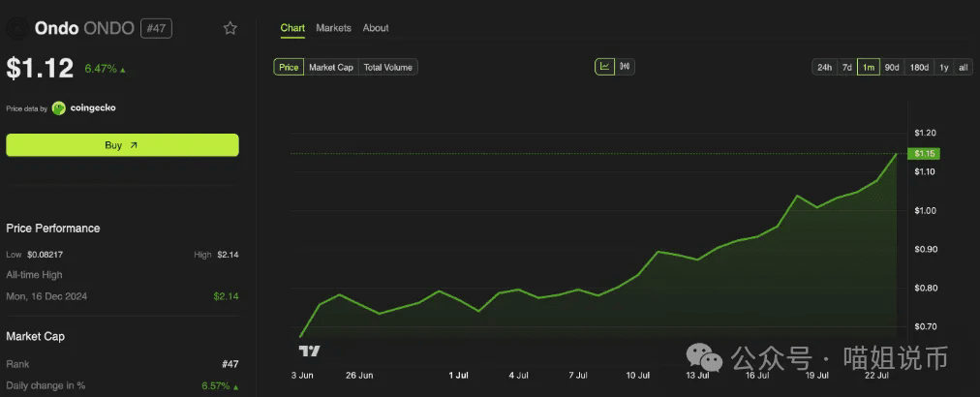980x397 pixels.
Task: Click the #47 rank badge
Action: (x=156, y=28)
